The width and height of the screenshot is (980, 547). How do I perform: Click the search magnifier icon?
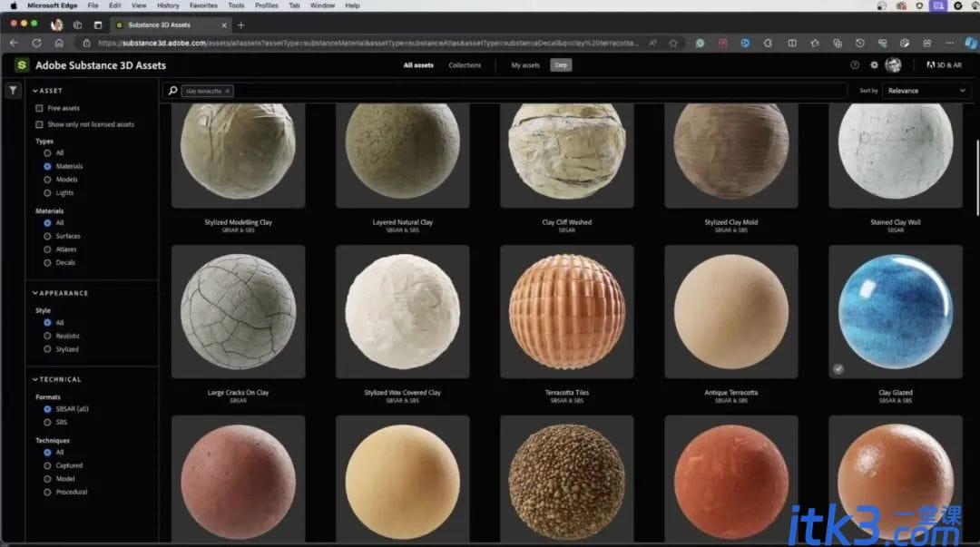(172, 91)
